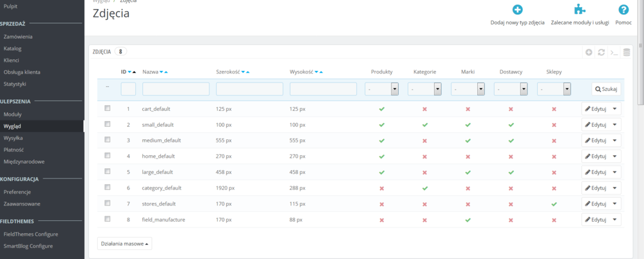This screenshot has width=644, height=259.
Task: Open Zalecane moduły i usługi puzzle icon
Action: pos(580,10)
